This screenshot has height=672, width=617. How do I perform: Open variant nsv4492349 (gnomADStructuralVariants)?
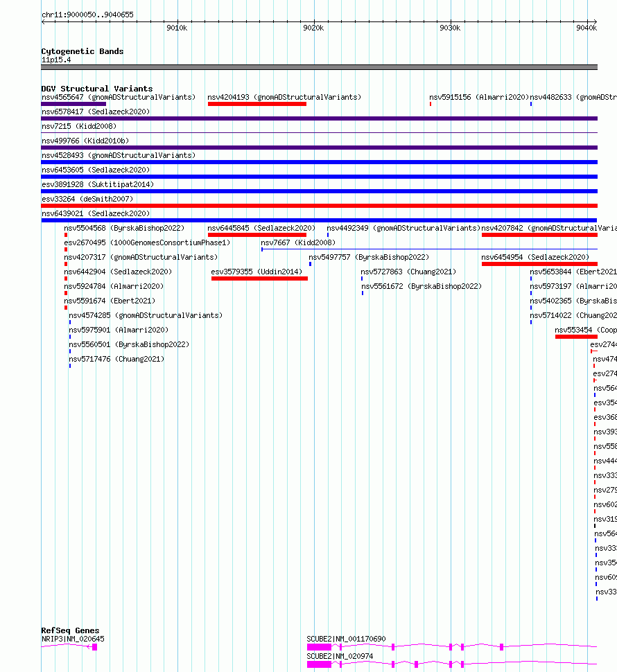pos(403,229)
